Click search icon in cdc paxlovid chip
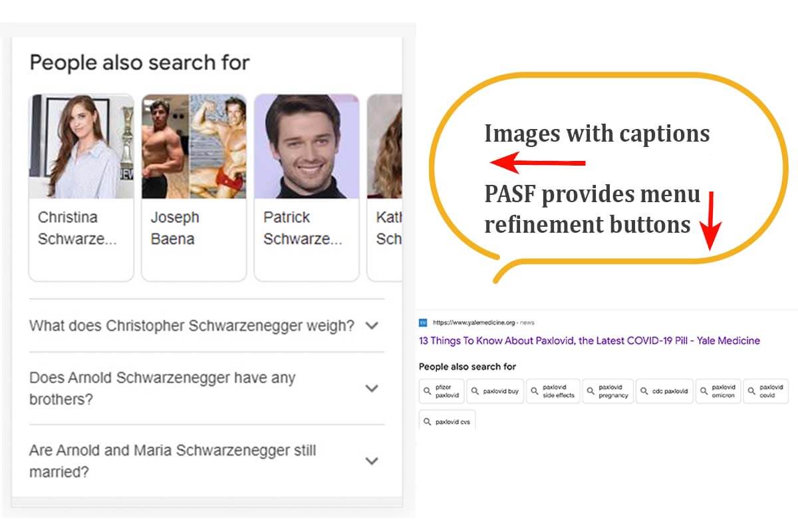Viewport: 798px width, 532px height. coord(644,391)
